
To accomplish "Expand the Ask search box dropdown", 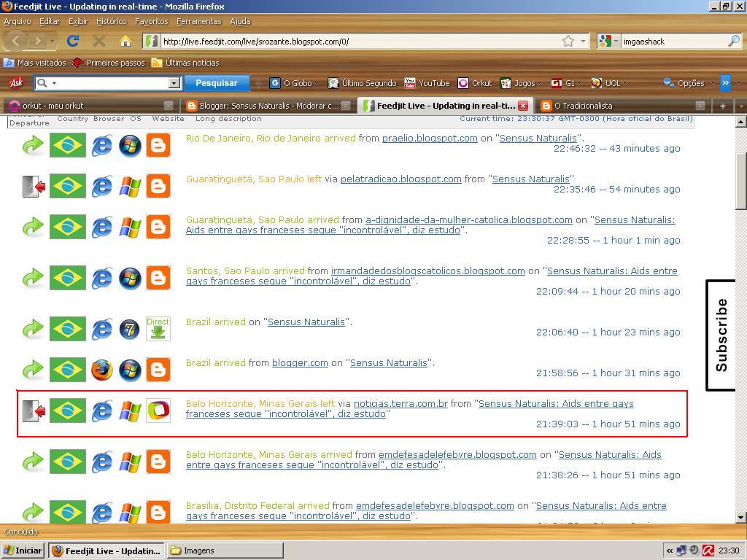I will coord(175,83).
